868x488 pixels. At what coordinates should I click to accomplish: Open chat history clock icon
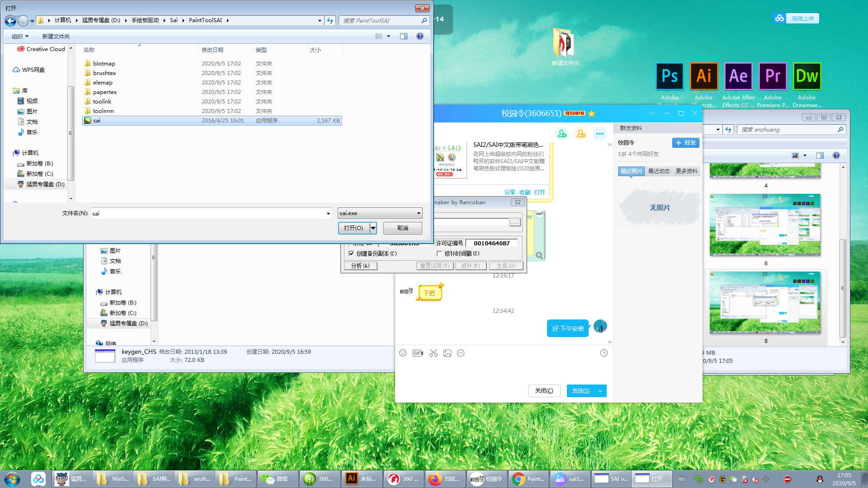tap(604, 353)
